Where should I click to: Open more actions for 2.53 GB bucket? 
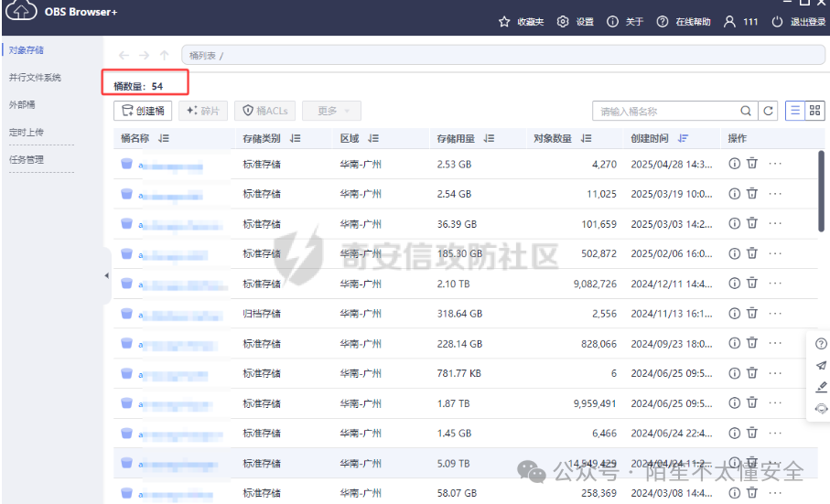(x=775, y=164)
